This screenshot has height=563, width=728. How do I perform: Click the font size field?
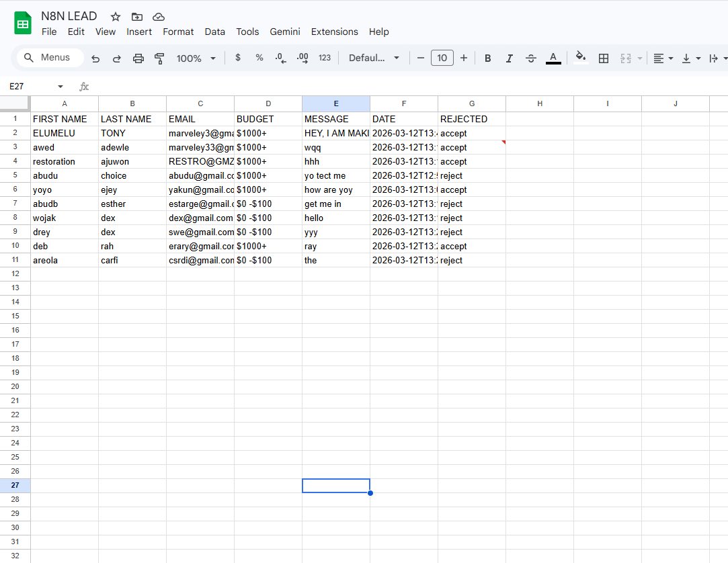[x=442, y=58]
